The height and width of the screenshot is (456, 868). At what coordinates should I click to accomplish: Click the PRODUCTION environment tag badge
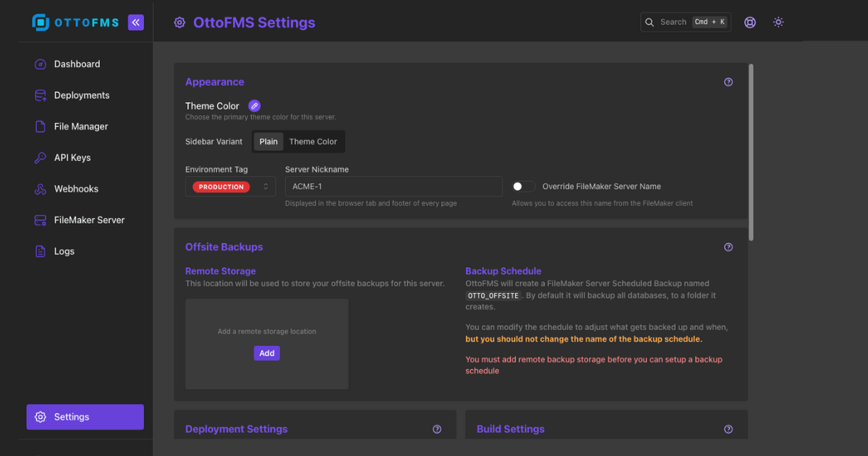click(x=221, y=187)
